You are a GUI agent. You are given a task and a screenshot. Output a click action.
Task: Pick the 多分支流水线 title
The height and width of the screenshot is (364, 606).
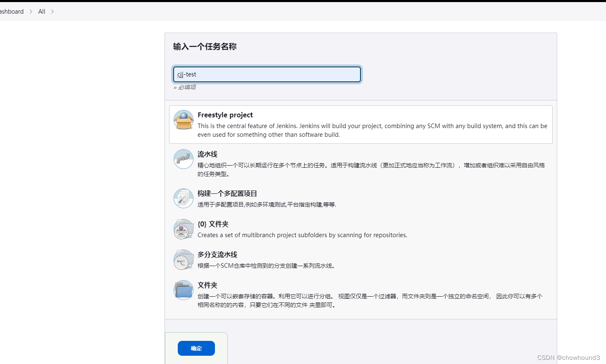coord(217,255)
